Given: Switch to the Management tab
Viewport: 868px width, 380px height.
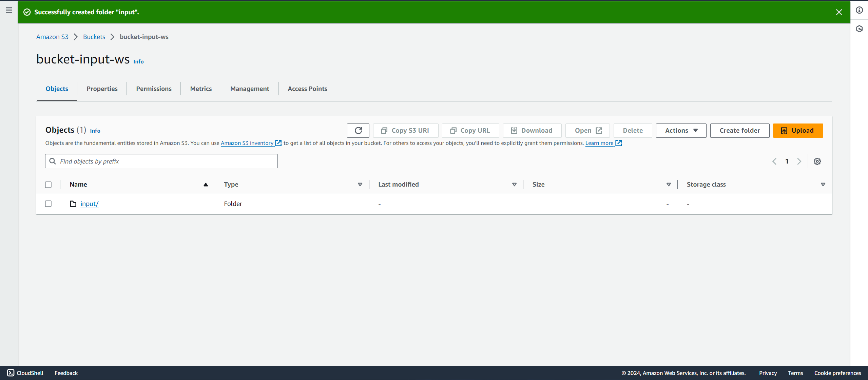Looking at the screenshot, I should pos(250,89).
